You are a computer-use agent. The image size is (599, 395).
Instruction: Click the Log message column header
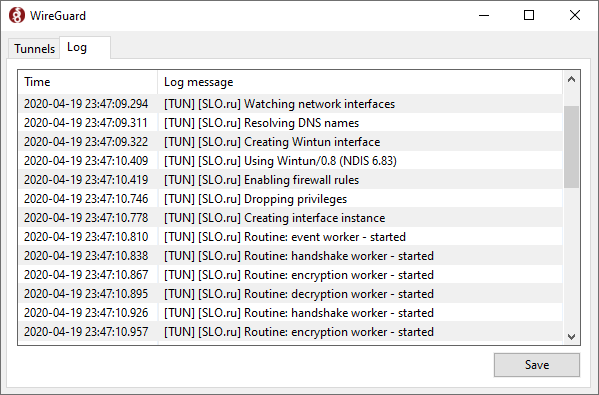(360, 82)
